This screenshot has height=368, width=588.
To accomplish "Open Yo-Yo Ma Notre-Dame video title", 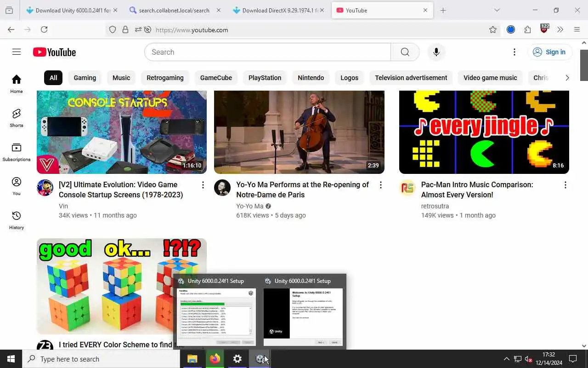I will (x=302, y=190).
